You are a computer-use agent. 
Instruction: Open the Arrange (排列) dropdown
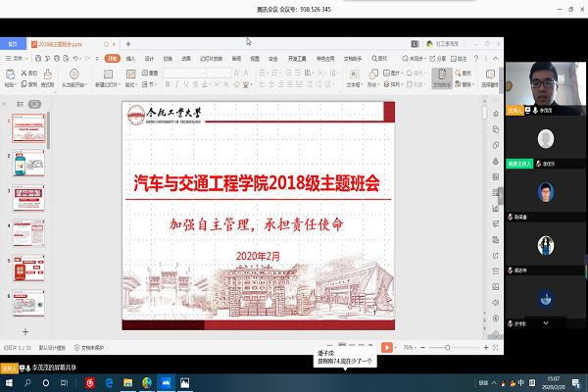tap(392, 84)
